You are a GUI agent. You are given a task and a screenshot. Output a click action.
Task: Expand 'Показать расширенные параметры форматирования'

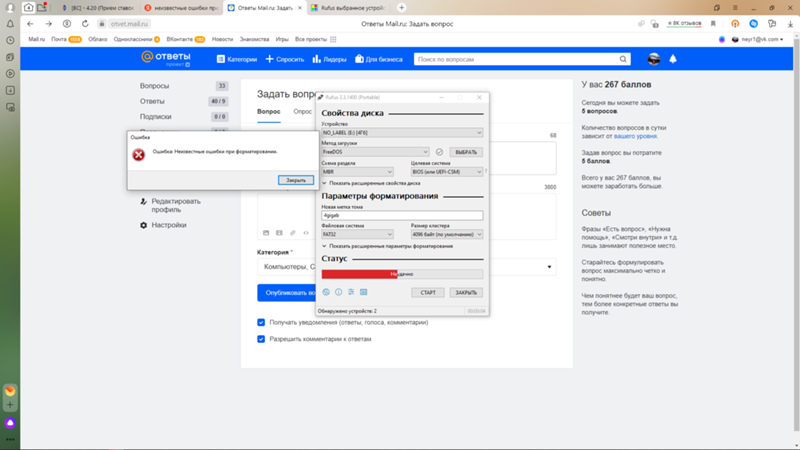point(388,246)
